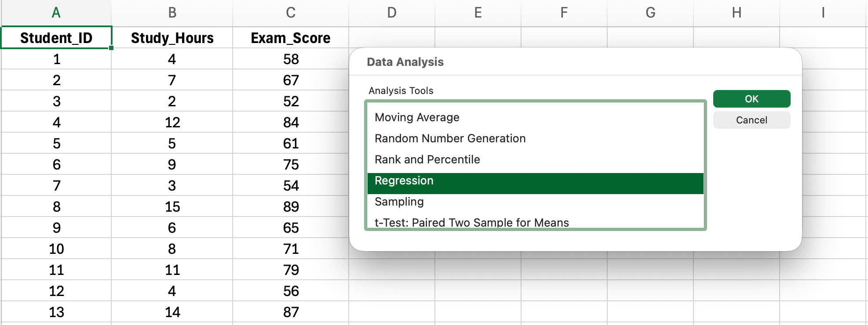Select t-Test: Paired Two Sample for Means
This screenshot has height=325, width=868.
pyautogui.click(x=471, y=222)
